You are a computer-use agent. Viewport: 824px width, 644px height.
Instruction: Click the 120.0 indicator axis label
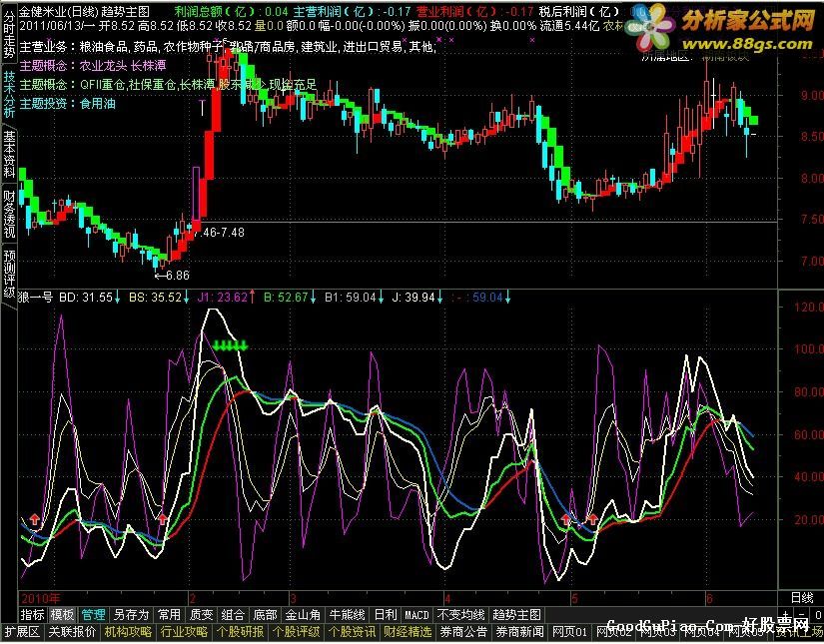[807, 307]
